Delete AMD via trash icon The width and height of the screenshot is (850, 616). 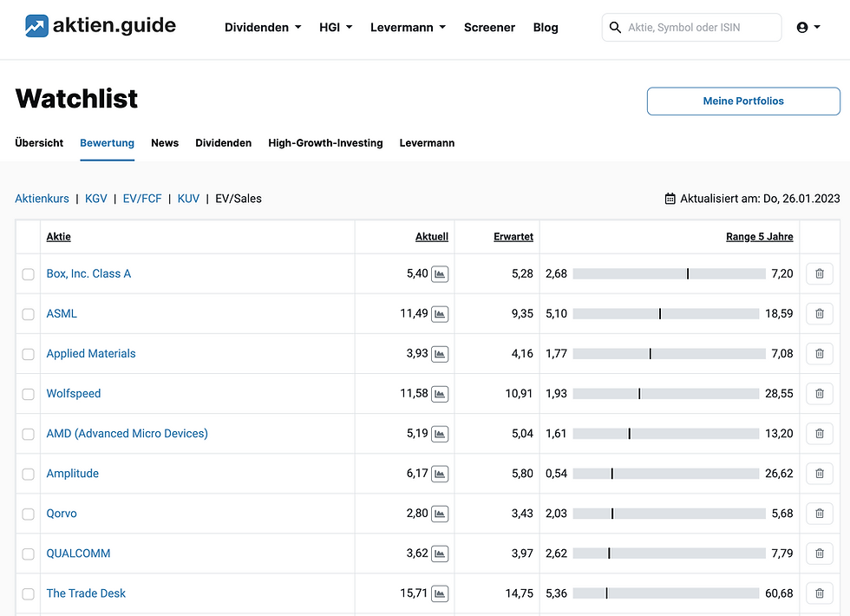coord(820,433)
